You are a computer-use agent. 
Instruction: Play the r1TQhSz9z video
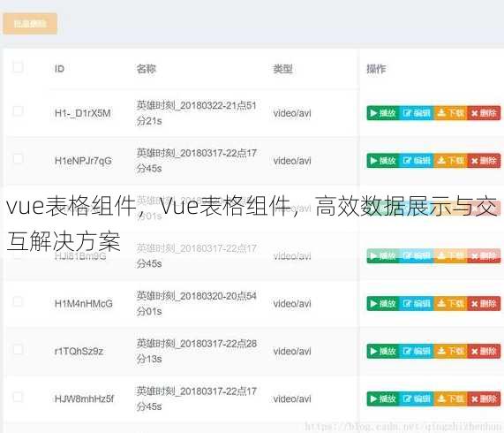tap(383, 351)
